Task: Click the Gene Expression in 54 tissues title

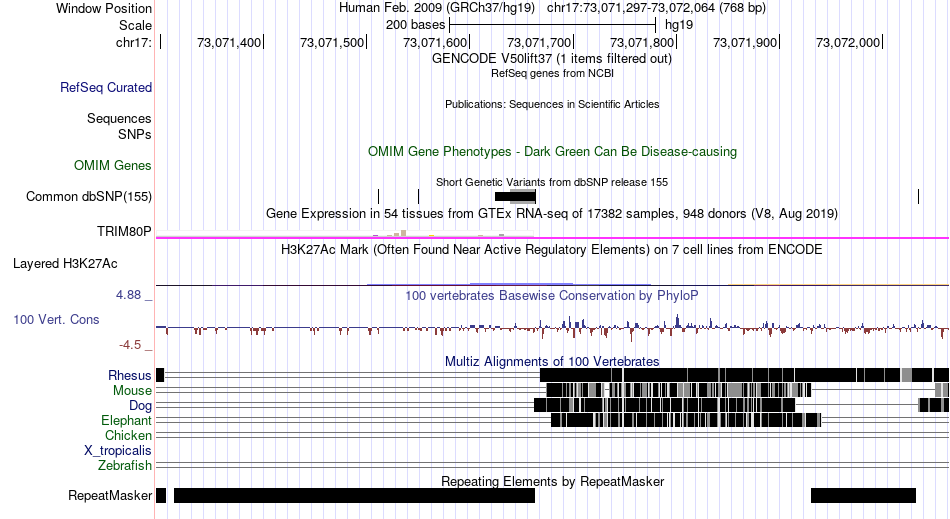Action: click(x=552, y=214)
